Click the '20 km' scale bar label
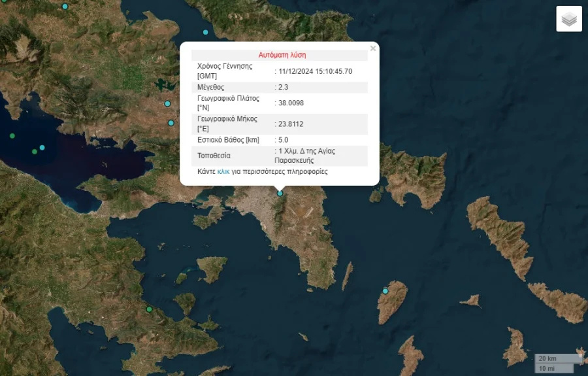 tap(547, 359)
